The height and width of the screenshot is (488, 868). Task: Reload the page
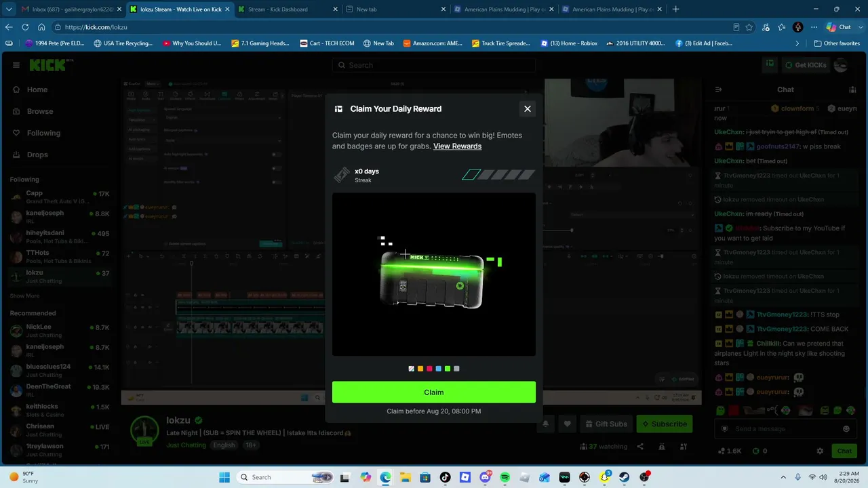(x=25, y=27)
